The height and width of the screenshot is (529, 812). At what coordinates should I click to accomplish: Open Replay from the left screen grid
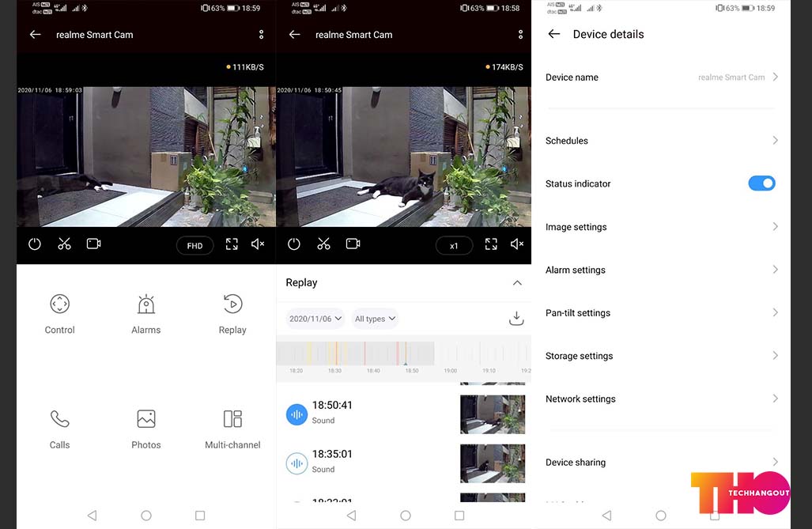tap(232, 315)
